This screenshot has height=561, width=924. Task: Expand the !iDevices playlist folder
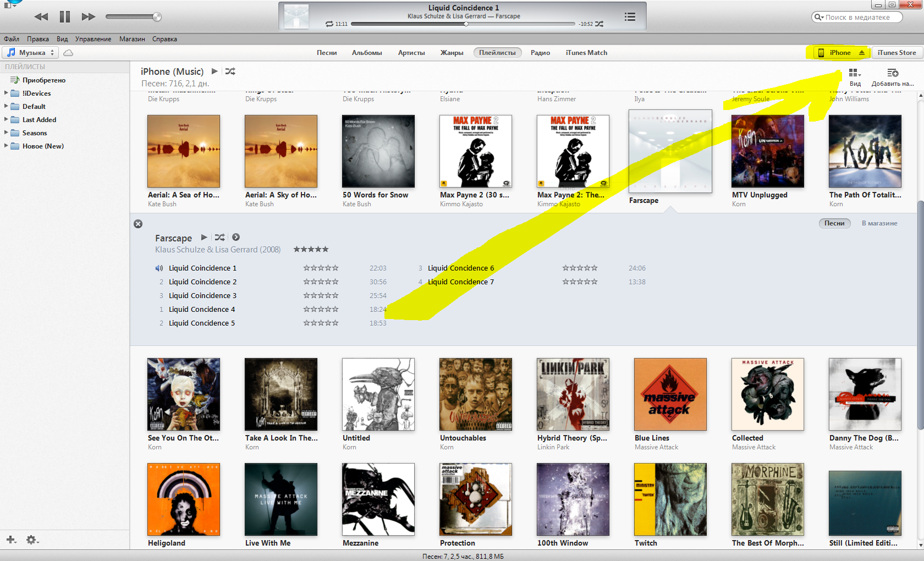[x=6, y=93]
